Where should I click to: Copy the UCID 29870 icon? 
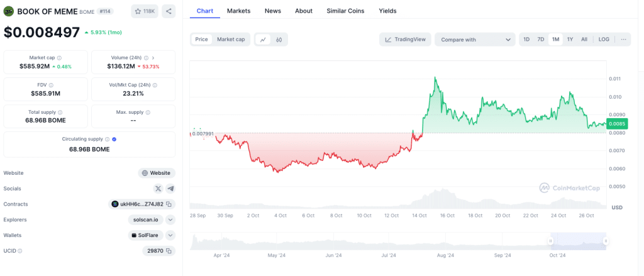(x=169, y=250)
